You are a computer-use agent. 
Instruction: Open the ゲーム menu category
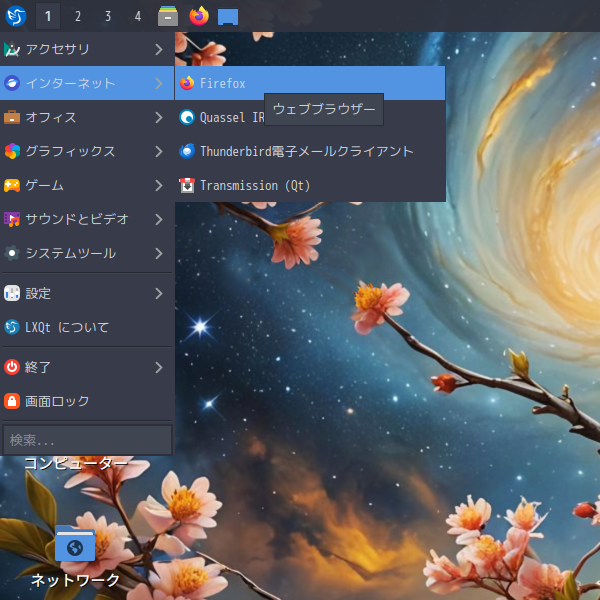click(x=87, y=185)
